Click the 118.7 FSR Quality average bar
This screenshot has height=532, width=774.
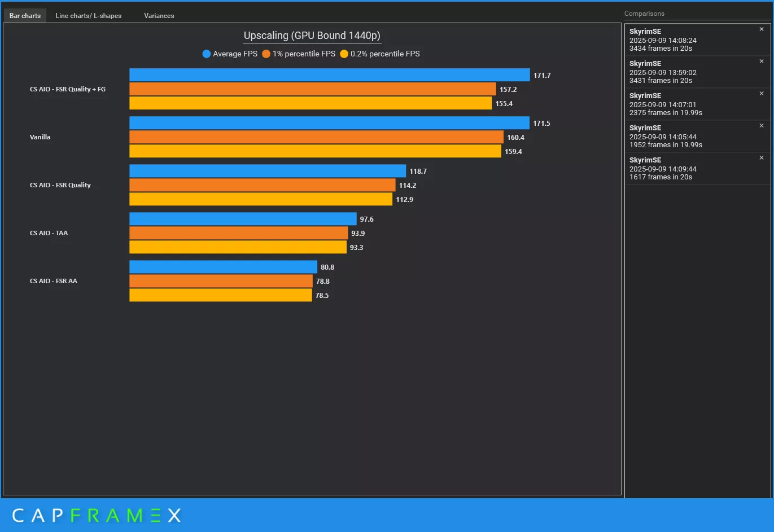(x=268, y=171)
